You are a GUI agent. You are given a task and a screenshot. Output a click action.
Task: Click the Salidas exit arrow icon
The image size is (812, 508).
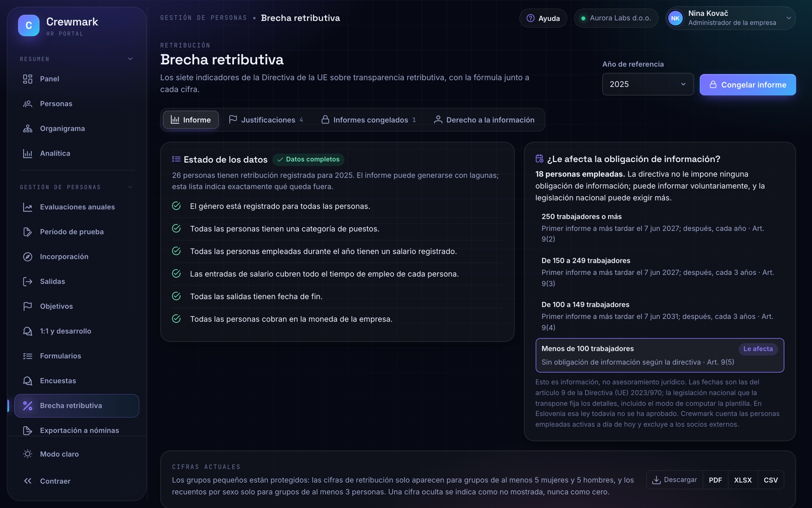(27, 282)
